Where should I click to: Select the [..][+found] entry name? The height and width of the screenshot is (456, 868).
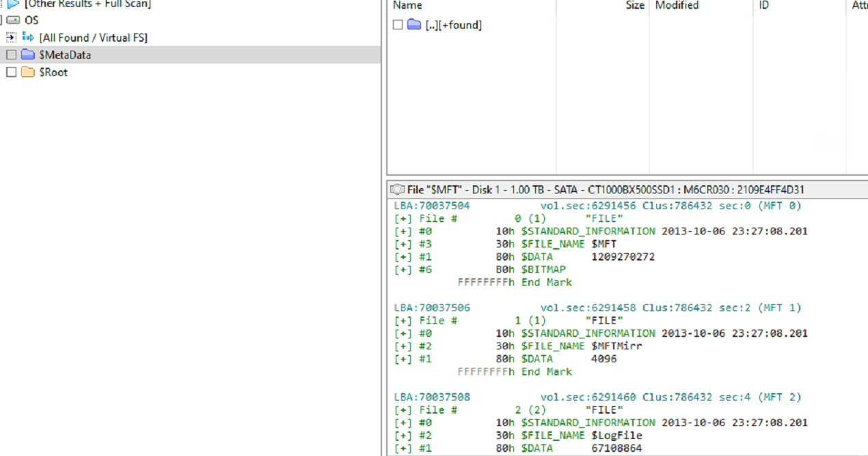coord(453,25)
